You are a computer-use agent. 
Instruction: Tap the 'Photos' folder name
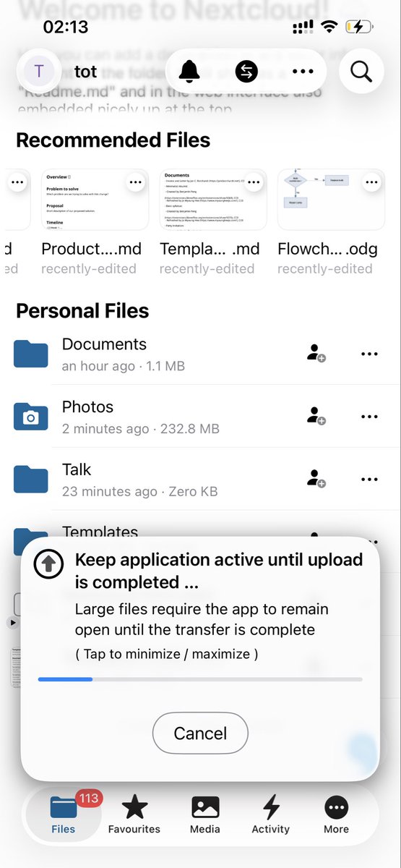(87, 407)
